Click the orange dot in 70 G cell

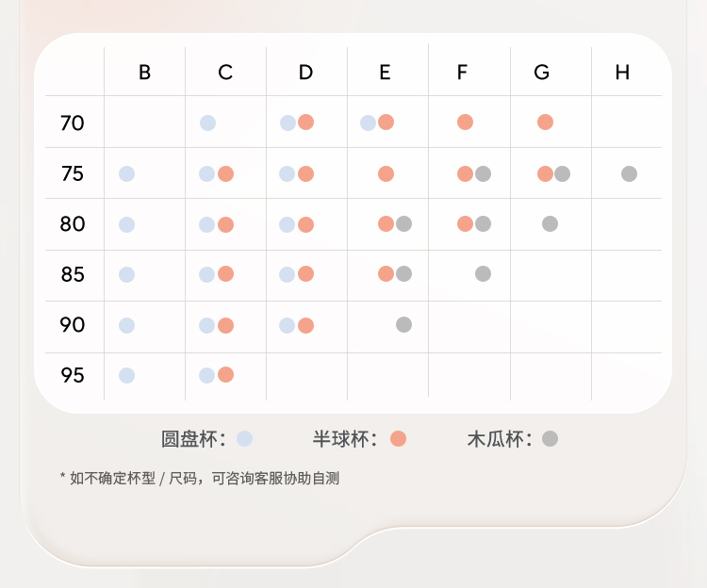(x=545, y=122)
